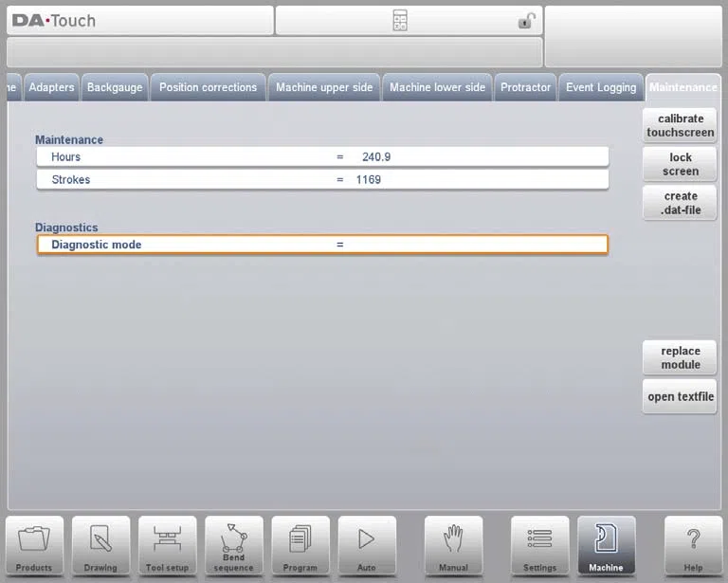Open the Event Logging tab
Screen dimensions: 728x583
coord(601,87)
